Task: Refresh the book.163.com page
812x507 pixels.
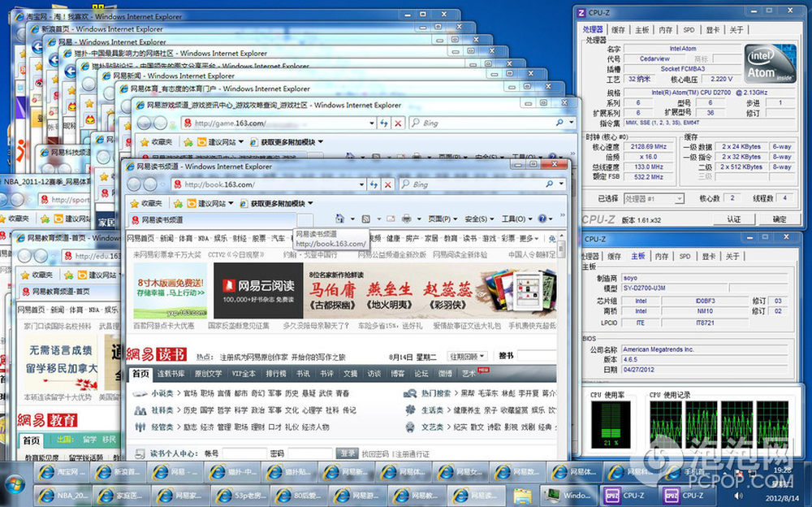Action: pos(374,184)
